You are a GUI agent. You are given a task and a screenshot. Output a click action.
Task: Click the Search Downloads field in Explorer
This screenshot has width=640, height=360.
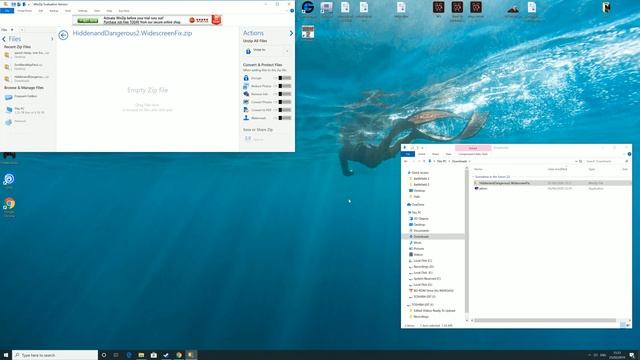pos(606,161)
